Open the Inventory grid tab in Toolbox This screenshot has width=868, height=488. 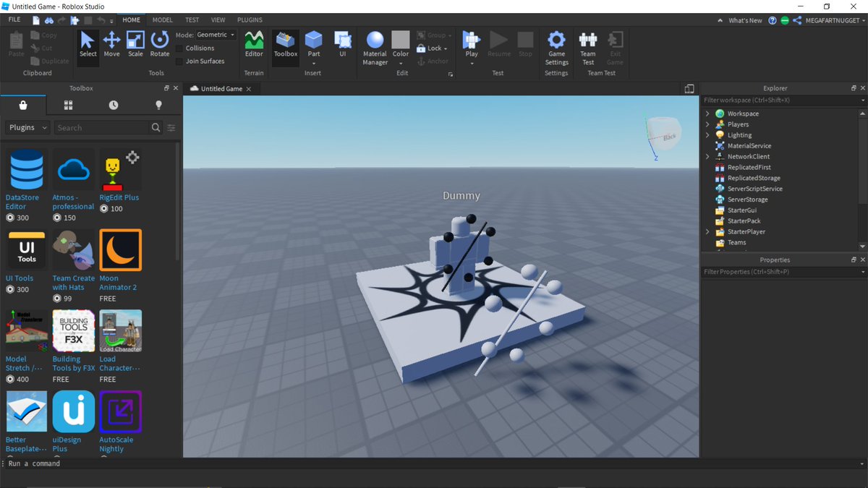68,106
